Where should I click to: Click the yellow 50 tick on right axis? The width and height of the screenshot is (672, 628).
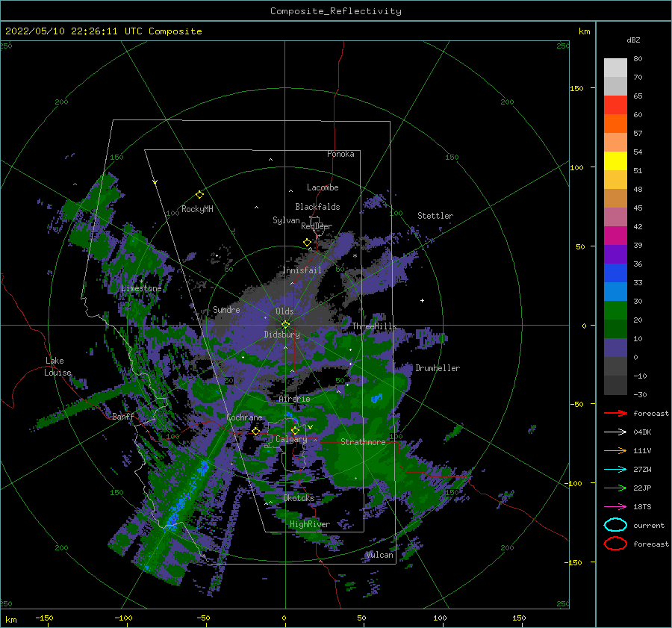click(x=580, y=246)
